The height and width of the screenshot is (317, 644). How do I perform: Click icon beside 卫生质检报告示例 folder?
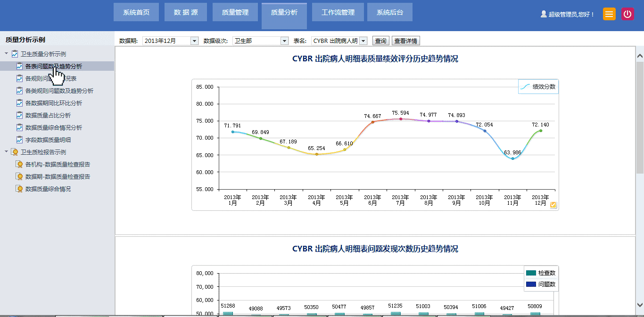click(15, 152)
